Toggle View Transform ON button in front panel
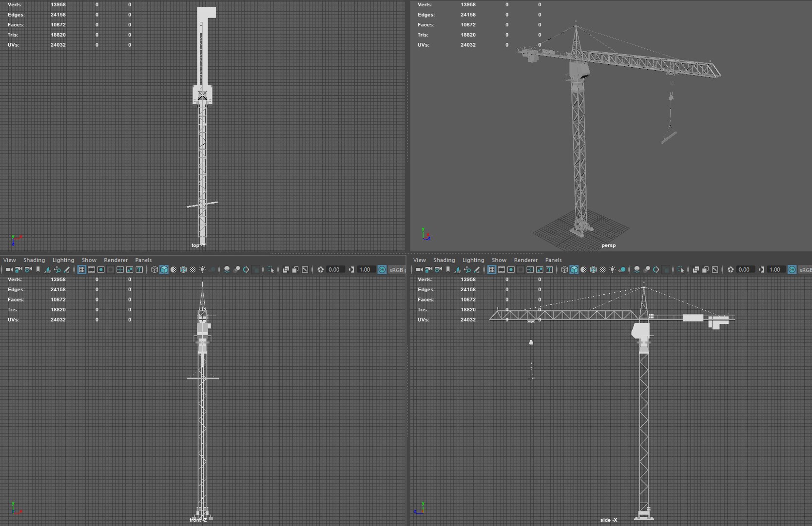Image resolution: width=812 pixels, height=526 pixels. (382, 269)
